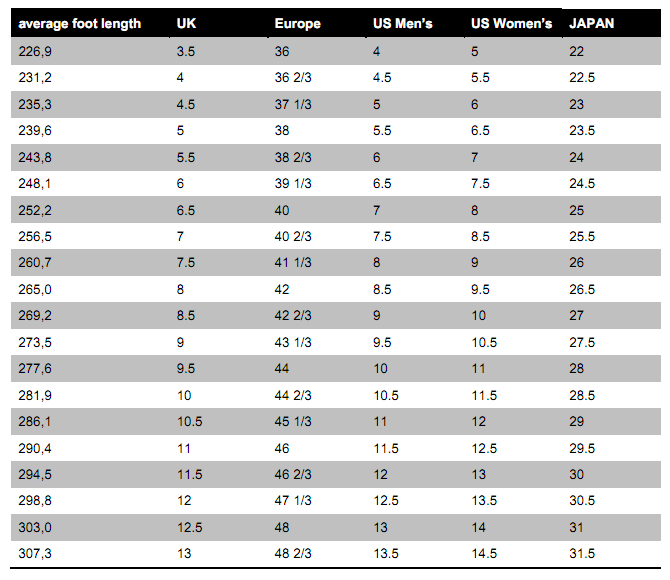Image resolution: width=670 pixels, height=580 pixels.
Task: Click the 303,0 foot length cell
Action: point(35,527)
